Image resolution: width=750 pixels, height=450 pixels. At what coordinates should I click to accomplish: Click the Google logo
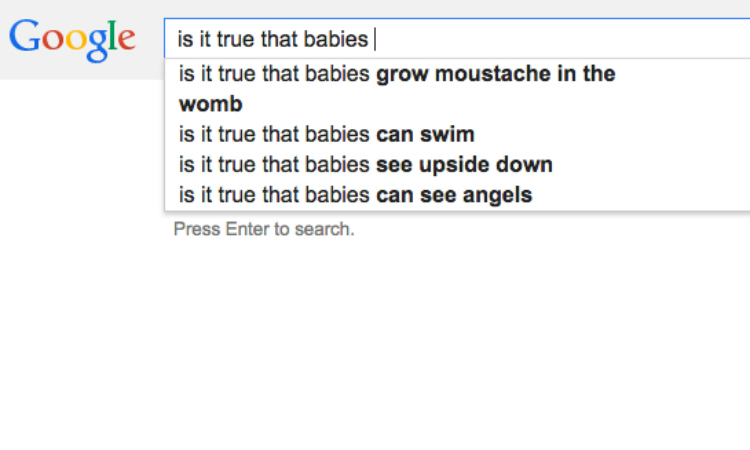(72, 40)
